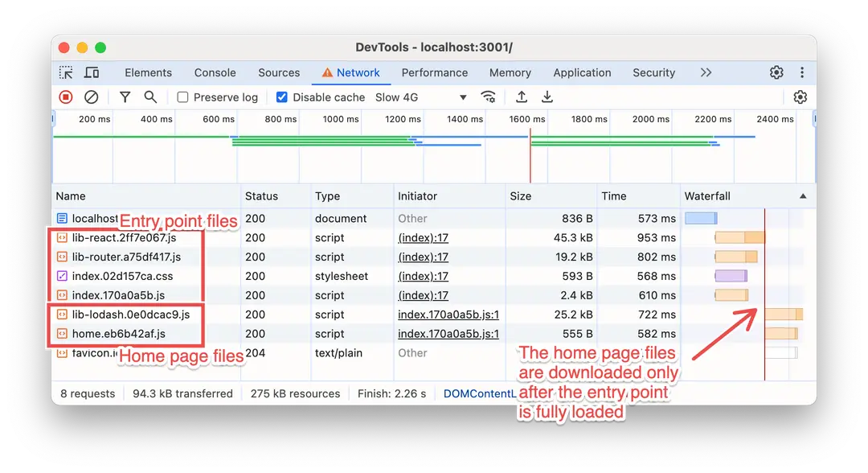Toggle the device toolbar icon
The width and height of the screenshot is (868, 473).
(x=92, y=72)
